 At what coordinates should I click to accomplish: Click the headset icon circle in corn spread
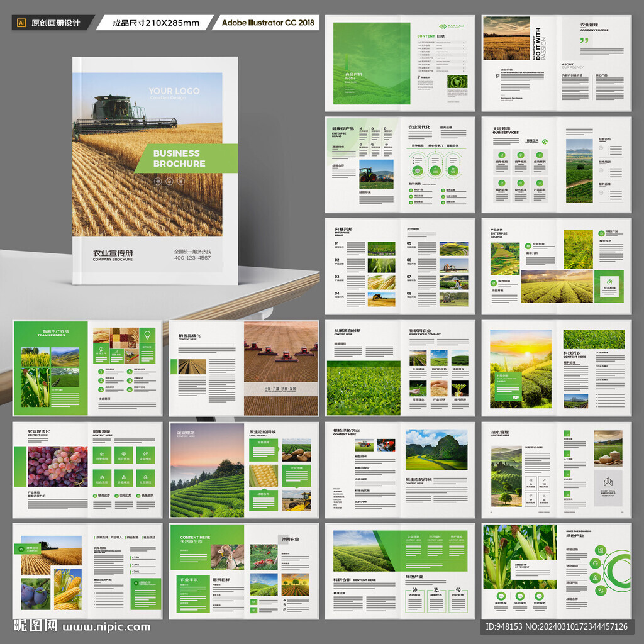[x=595, y=563]
